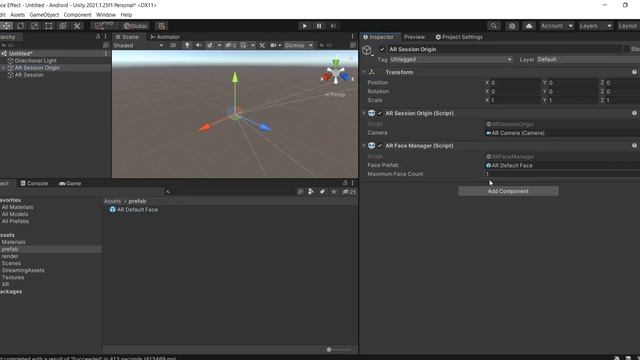Disable AR Face Manager script checkbox
This screenshot has width=640, height=360.
point(380,146)
